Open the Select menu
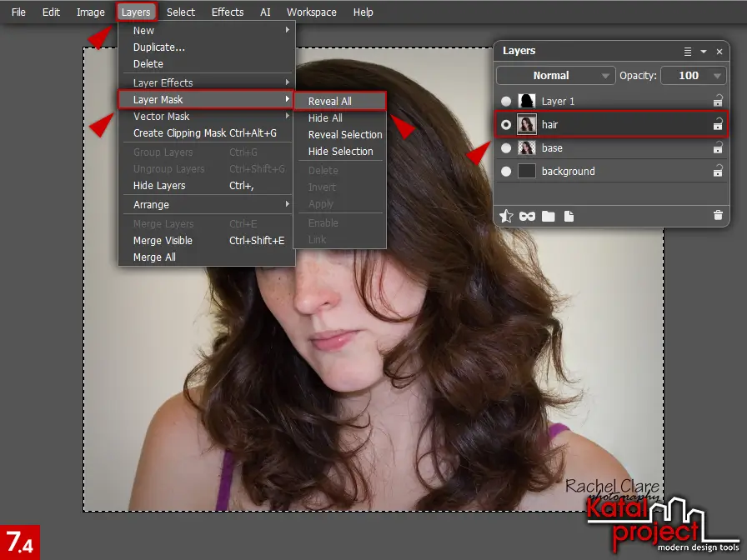 pyautogui.click(x=180, y=12)
